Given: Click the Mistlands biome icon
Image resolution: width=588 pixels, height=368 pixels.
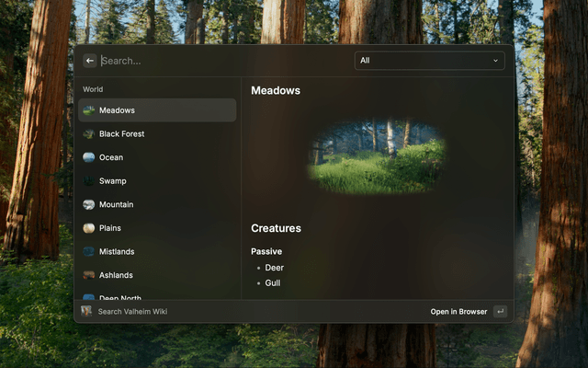Looking at the screenshot, I should [x=88, y=251].
